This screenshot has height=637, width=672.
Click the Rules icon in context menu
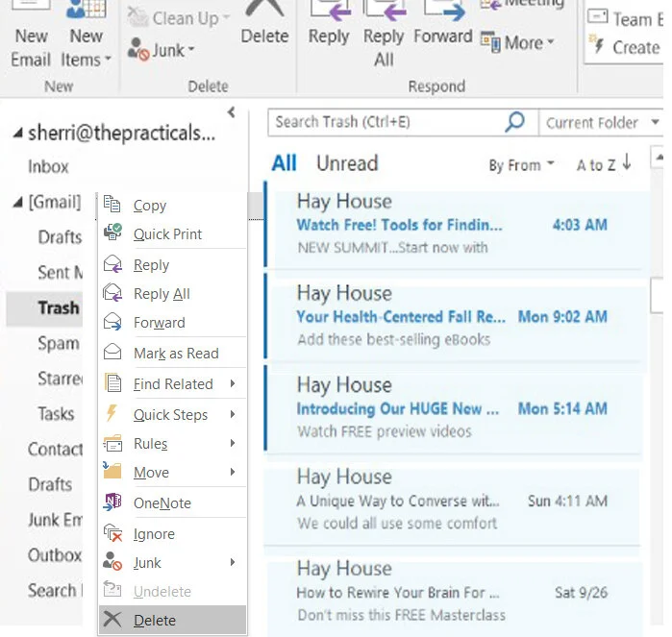(112, 443)
